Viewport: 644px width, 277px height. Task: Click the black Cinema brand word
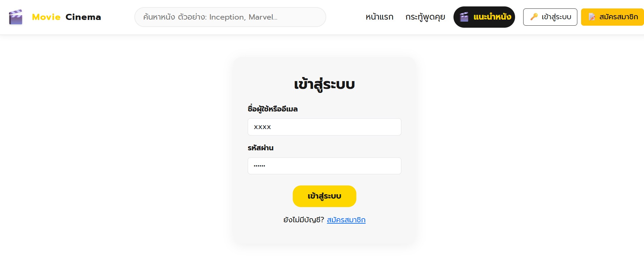[x=83, y=17]
